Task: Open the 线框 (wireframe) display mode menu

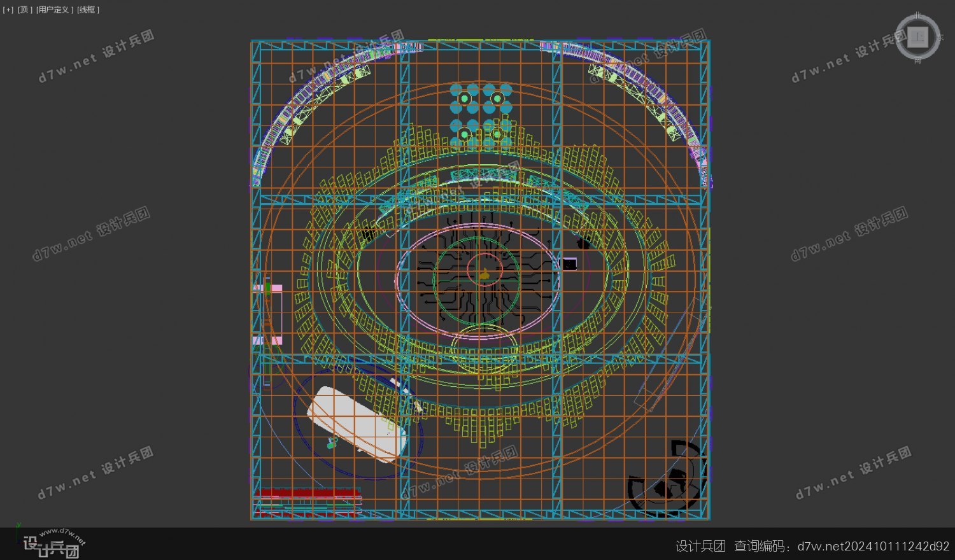Action: coord(88,10)
